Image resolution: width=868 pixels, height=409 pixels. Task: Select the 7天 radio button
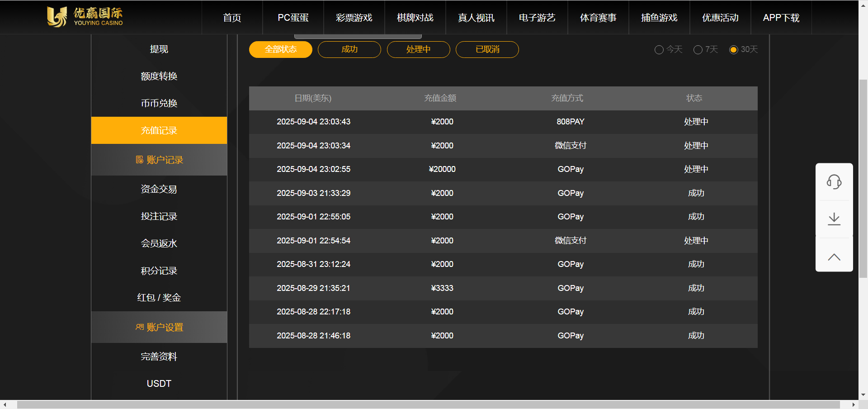pyautogui.click(x=698, y=50)
